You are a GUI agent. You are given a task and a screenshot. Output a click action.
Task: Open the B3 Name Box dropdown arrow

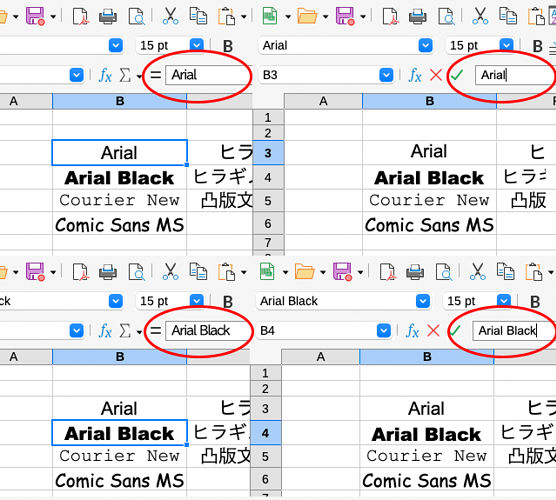coord(386,75)
